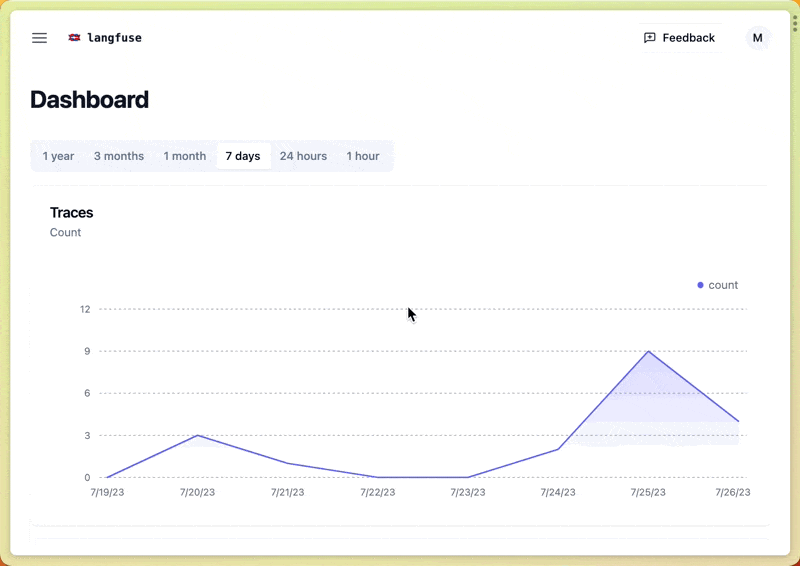Click the langfuse brand name link
The image size is (800, 566).
coord(114,38)
